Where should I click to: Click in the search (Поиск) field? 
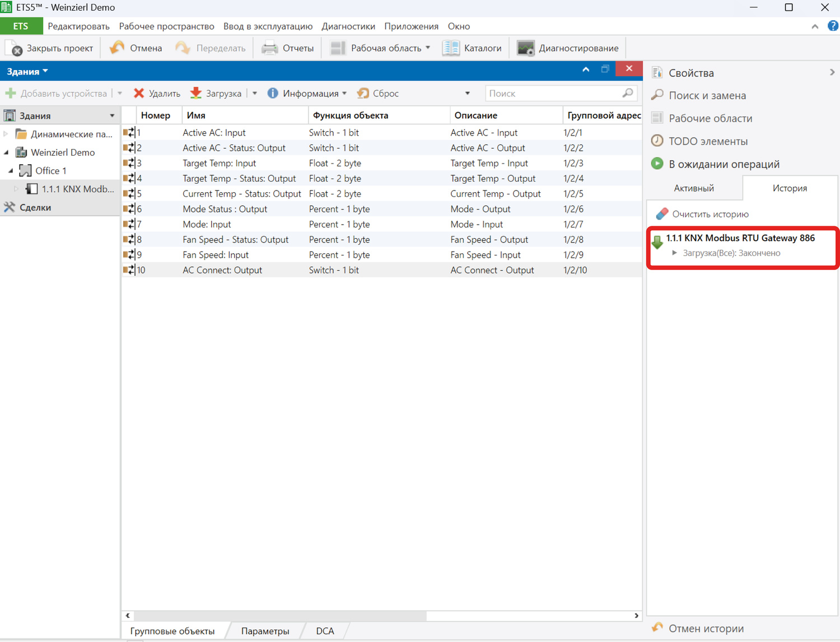(553, 94)
